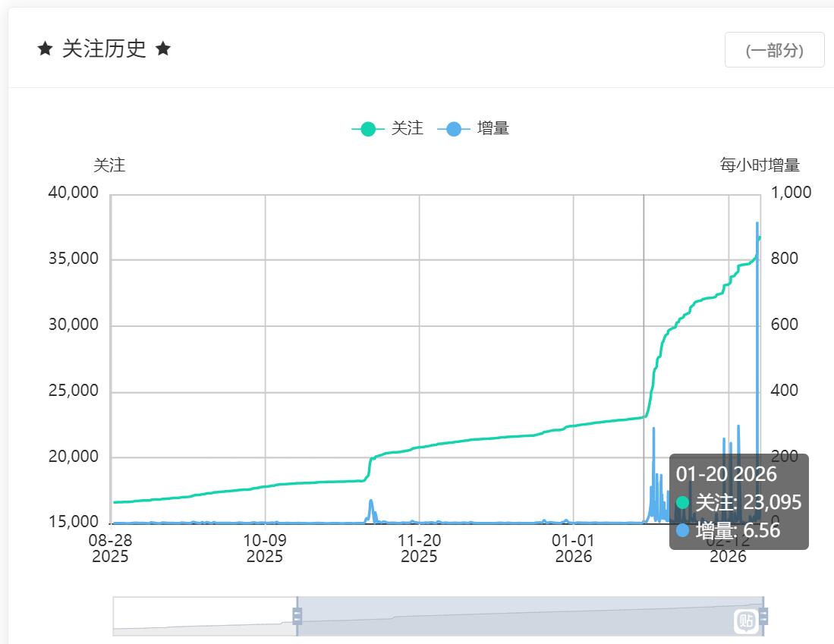Click the star icon left of 关注历史
This screenshot has height=644, width=834.
point(46,50)
